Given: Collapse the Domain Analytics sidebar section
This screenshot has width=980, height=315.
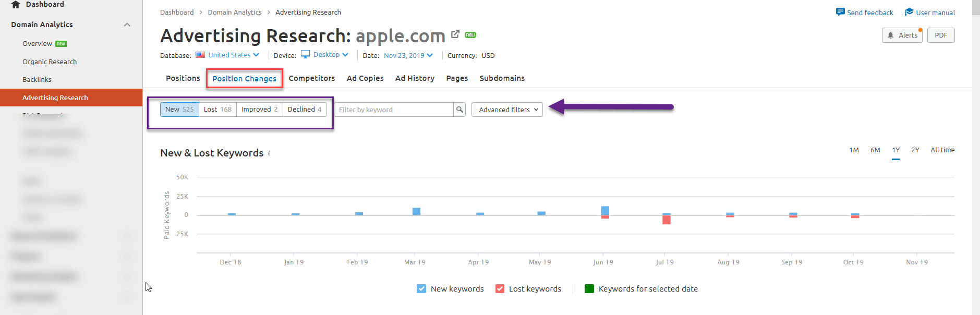Looking at the screenshot, I should pos(127,25).
